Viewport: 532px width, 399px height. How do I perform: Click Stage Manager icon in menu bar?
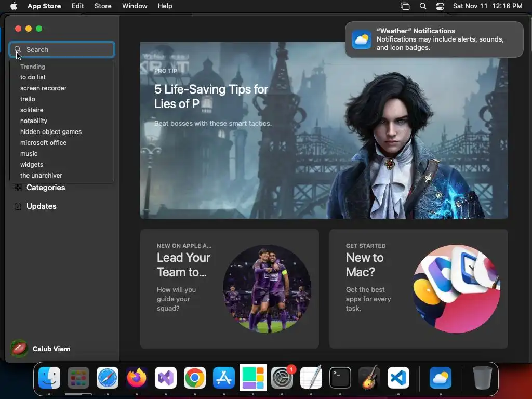[x=405, y=6]
